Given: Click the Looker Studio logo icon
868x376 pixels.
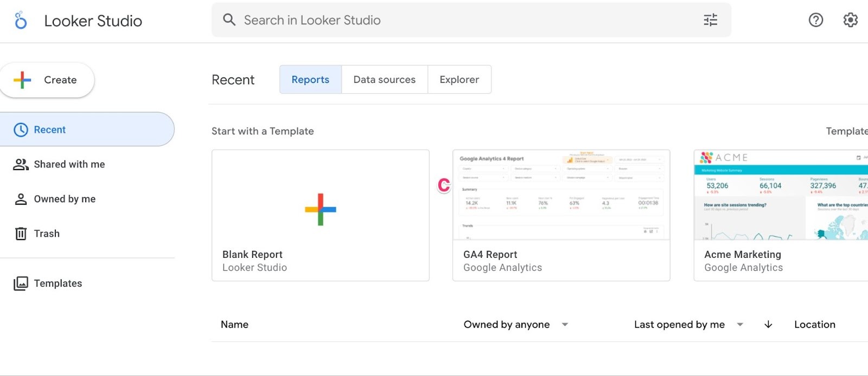Looking at the screenshot, I should click(x=21, y=21).
